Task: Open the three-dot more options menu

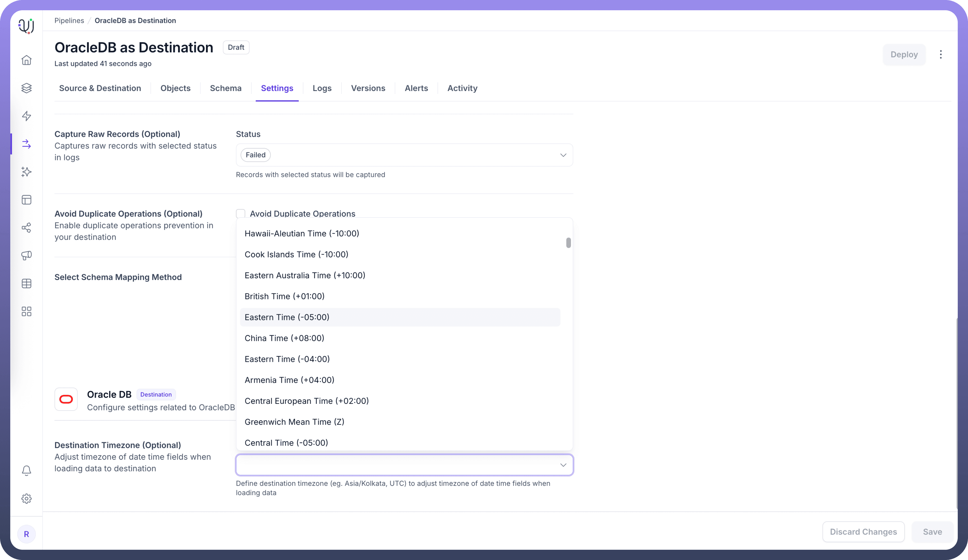Action: coord(941,55)
